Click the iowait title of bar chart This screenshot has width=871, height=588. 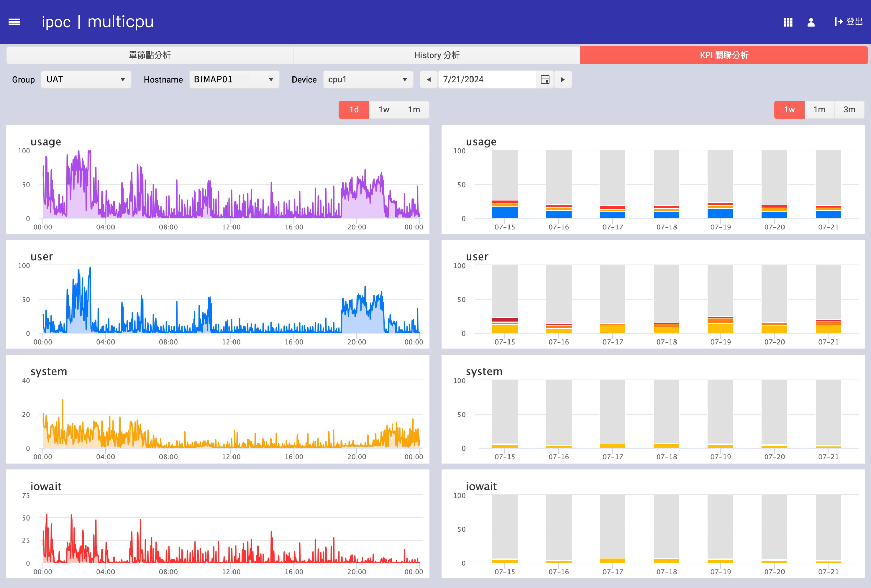[481, 487]
